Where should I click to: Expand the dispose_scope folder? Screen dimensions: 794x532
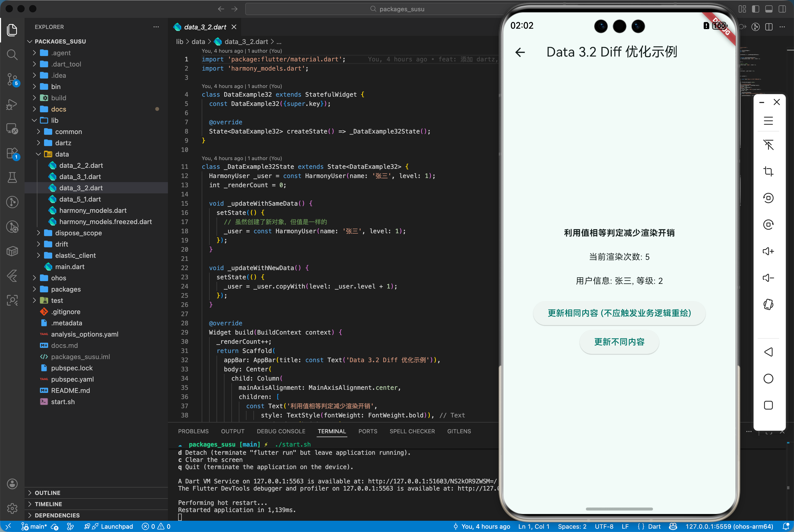tap(78, 233)
